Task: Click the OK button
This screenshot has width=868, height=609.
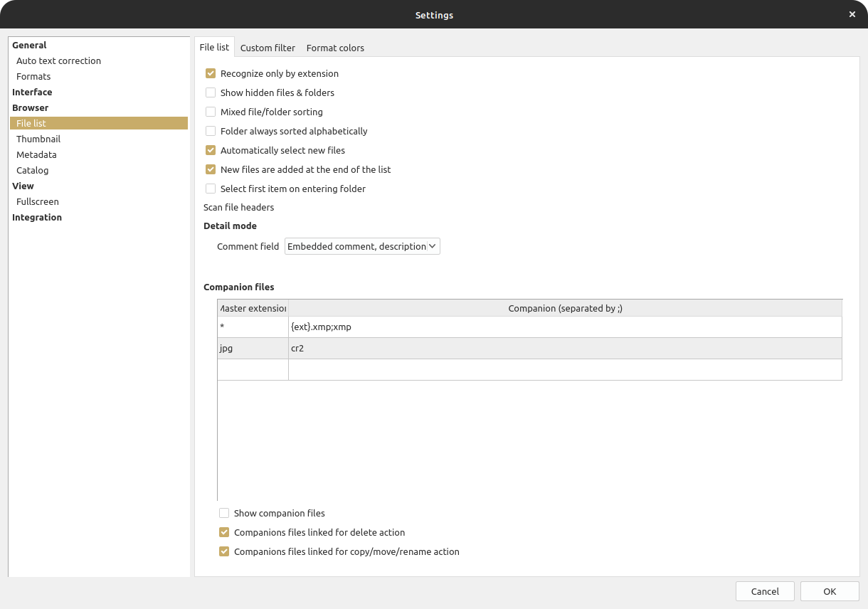Action: click(830, 591)
